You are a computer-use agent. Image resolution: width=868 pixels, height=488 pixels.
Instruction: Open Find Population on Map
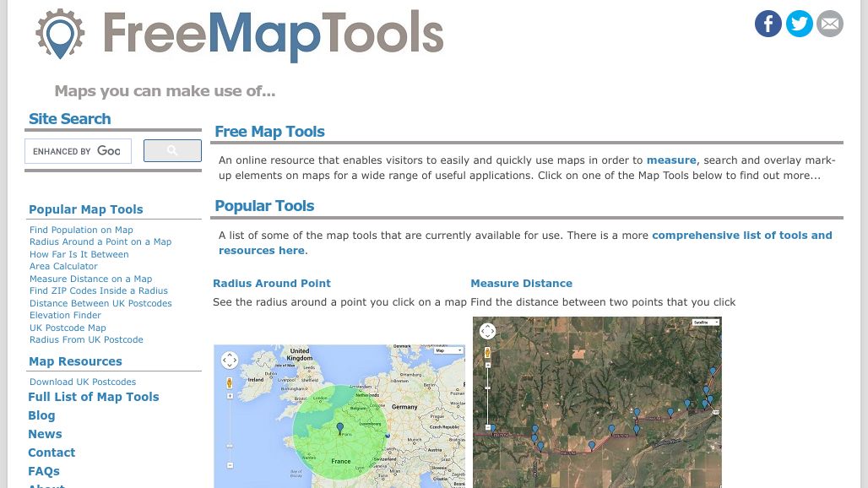[81, 230]
